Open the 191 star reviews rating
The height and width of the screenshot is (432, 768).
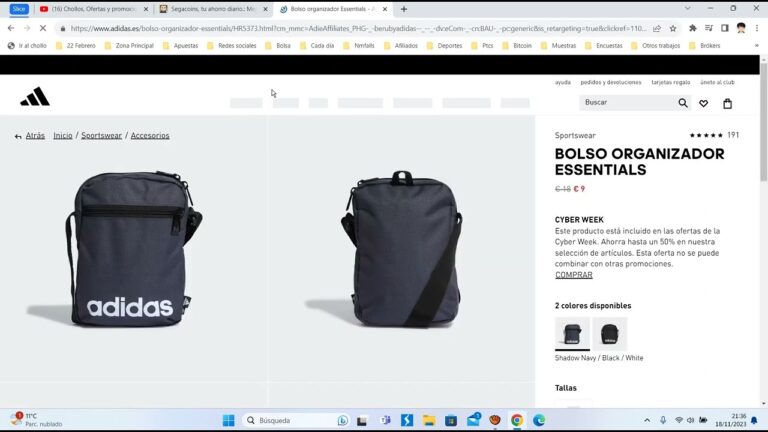(714, 135)
